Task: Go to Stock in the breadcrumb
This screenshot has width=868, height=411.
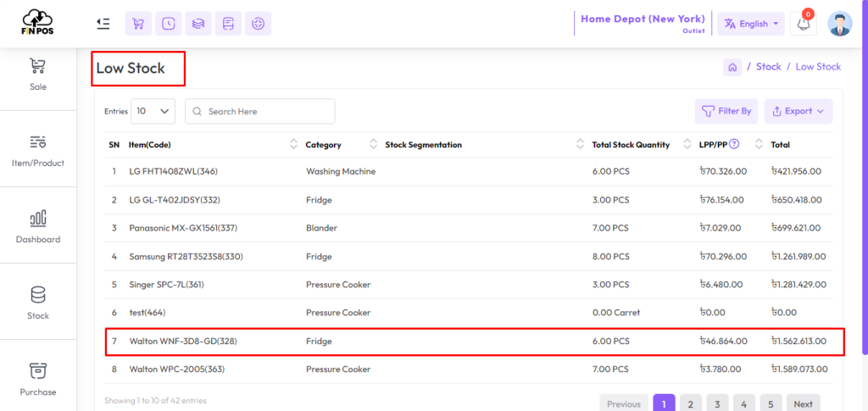Action: 768,67
